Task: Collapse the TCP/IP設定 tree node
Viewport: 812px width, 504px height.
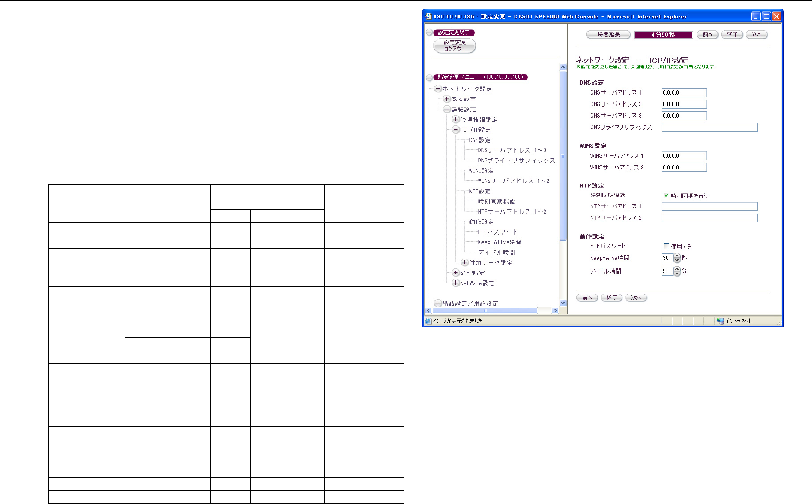Action: coord(456,130)
